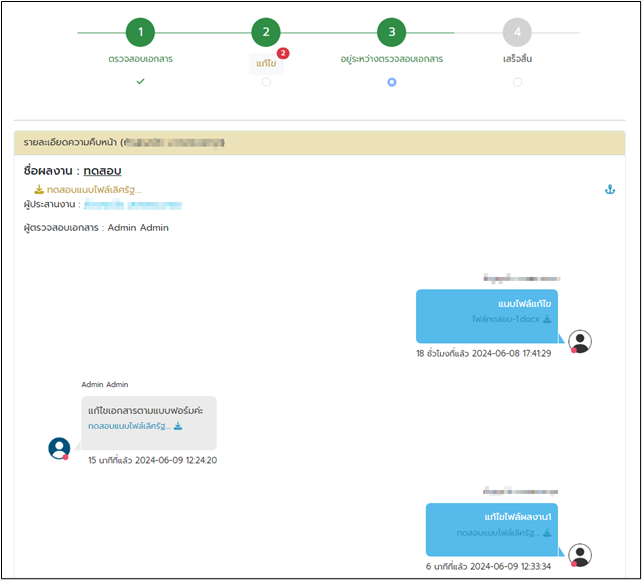Click yellow download icon beside file name

pos(39,189)
